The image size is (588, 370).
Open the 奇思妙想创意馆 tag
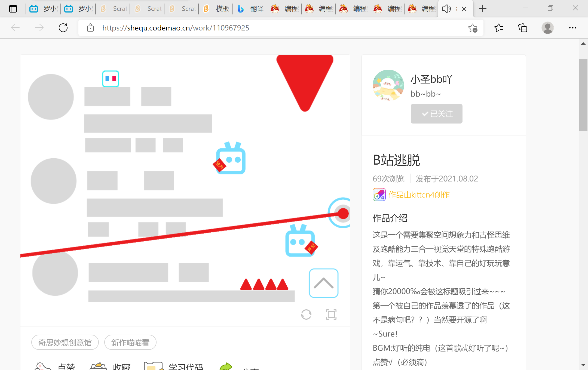point(65,342)
